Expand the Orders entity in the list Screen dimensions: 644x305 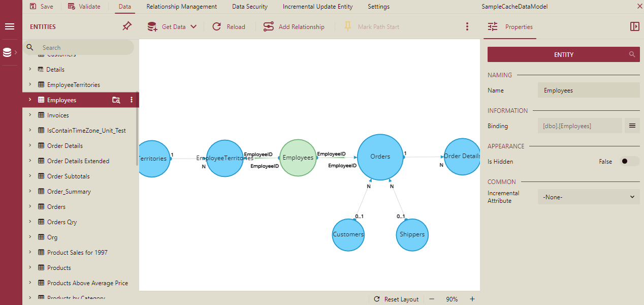click(29, 206)
